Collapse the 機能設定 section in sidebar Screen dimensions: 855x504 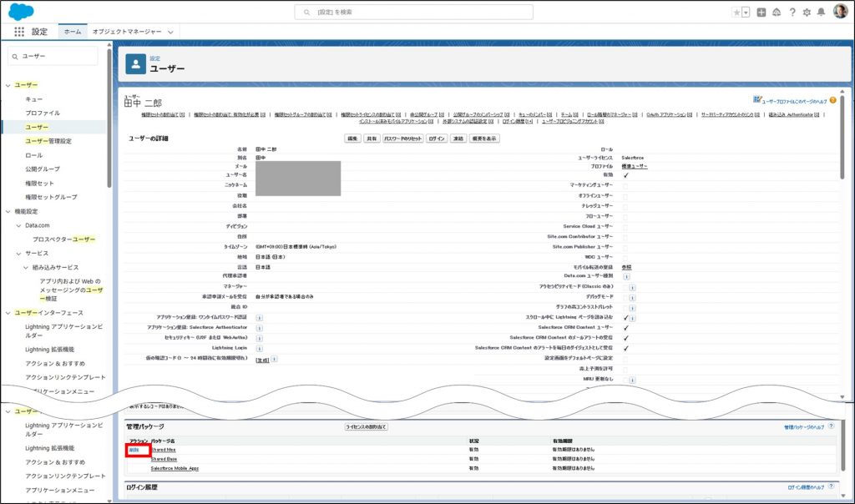click(8, 212)
